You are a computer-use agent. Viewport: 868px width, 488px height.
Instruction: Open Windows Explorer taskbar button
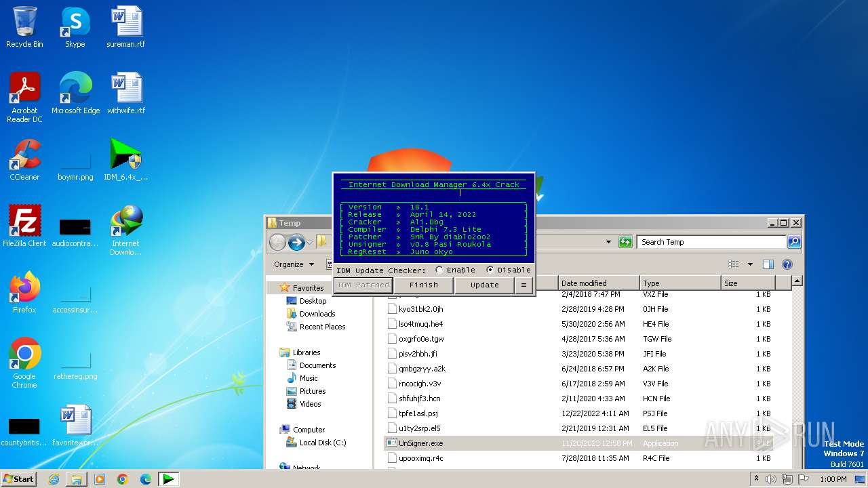[77, 479]
